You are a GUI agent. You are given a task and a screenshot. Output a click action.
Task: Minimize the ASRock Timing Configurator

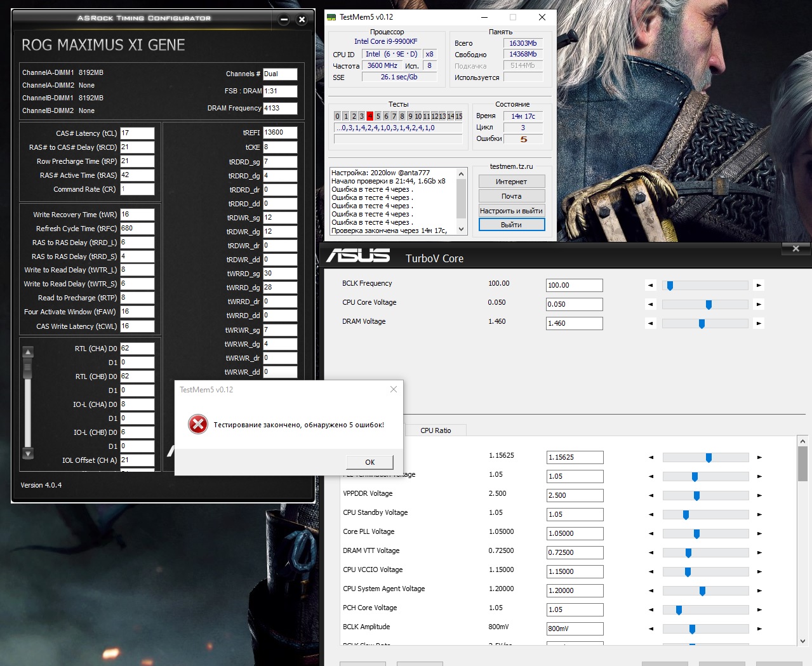pyautogui.click(x=284, y=20)
